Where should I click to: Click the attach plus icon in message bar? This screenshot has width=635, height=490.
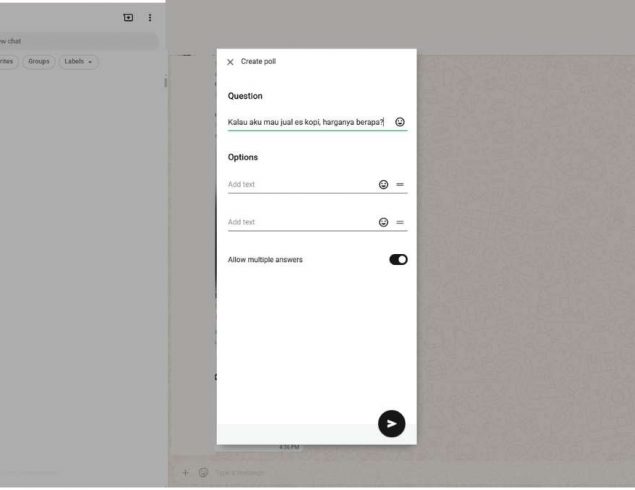(x=185, y=472)
